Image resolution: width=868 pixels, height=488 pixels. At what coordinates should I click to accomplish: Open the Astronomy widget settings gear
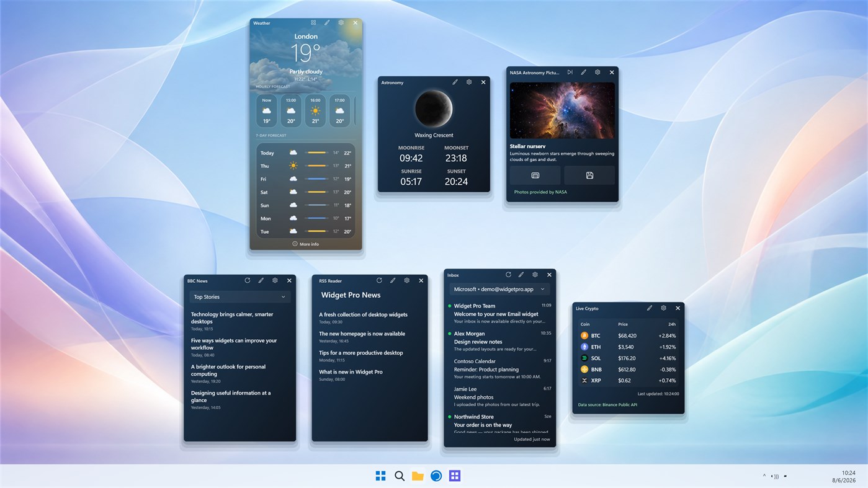pyautogui.click(x=469, y=82)
